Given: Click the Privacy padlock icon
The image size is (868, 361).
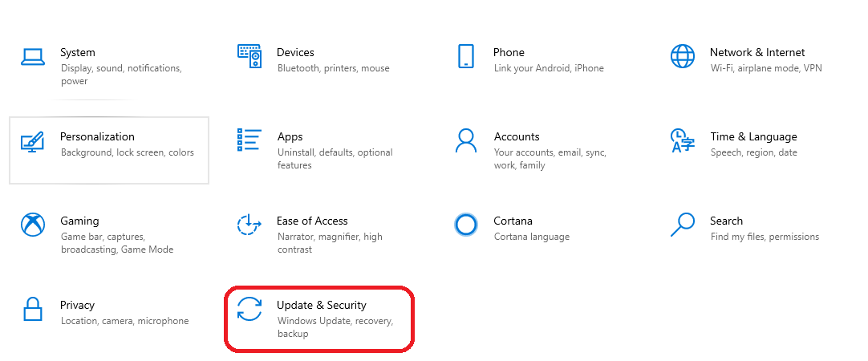Looking at the screenshot, I should point(33,309).
